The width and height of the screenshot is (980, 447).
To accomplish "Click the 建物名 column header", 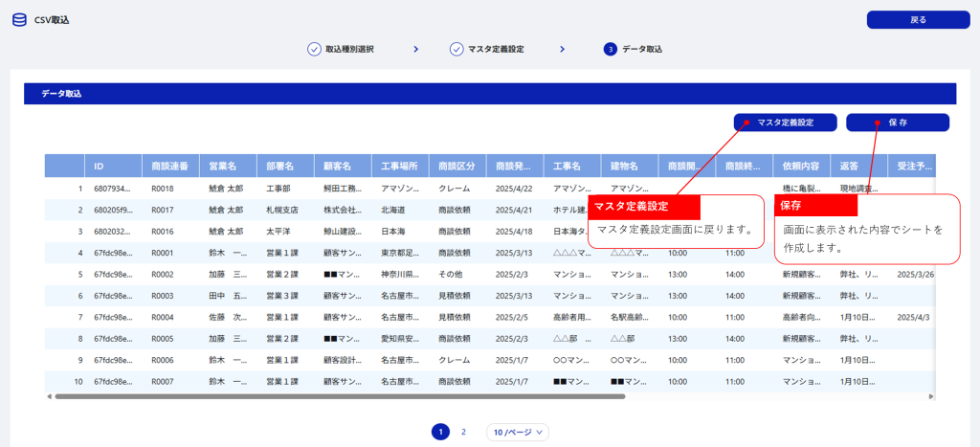I will click(x=630, y=167).
